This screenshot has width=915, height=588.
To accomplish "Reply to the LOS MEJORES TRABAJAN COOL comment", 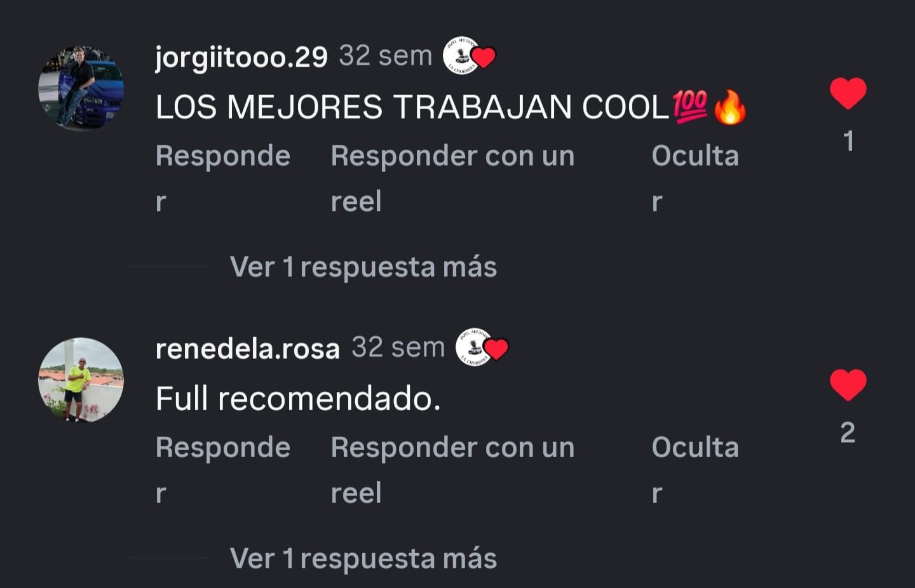I will point(223,178).
